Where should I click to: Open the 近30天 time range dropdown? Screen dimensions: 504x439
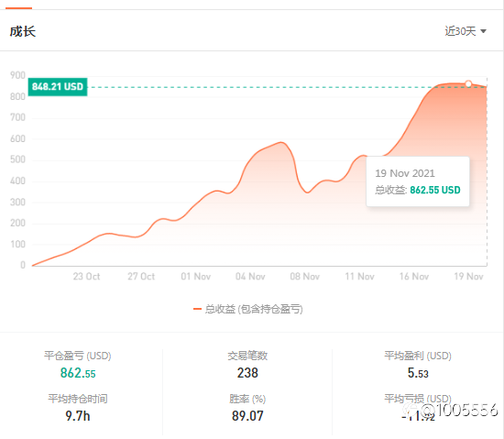(466, 31)
